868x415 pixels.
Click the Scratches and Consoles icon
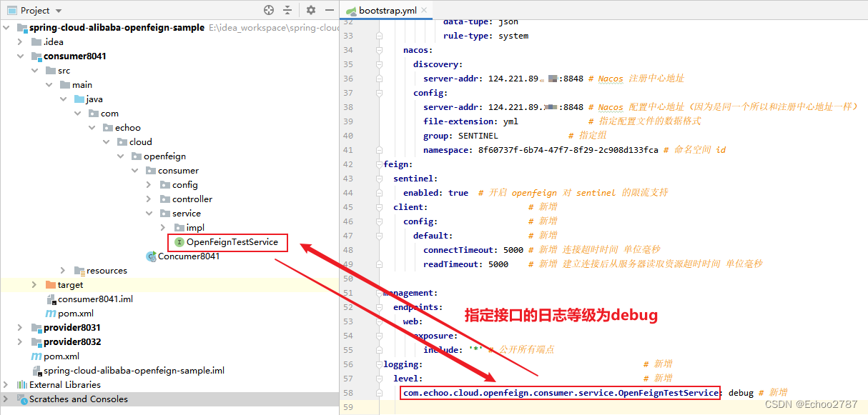[22, 399]
